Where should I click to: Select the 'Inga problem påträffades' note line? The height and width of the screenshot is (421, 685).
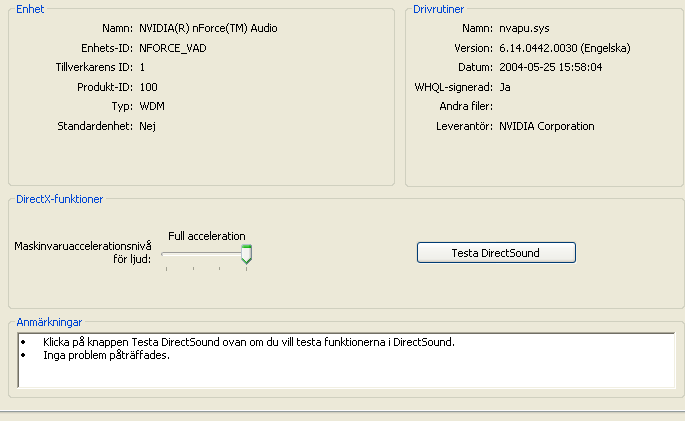[106, 355]
